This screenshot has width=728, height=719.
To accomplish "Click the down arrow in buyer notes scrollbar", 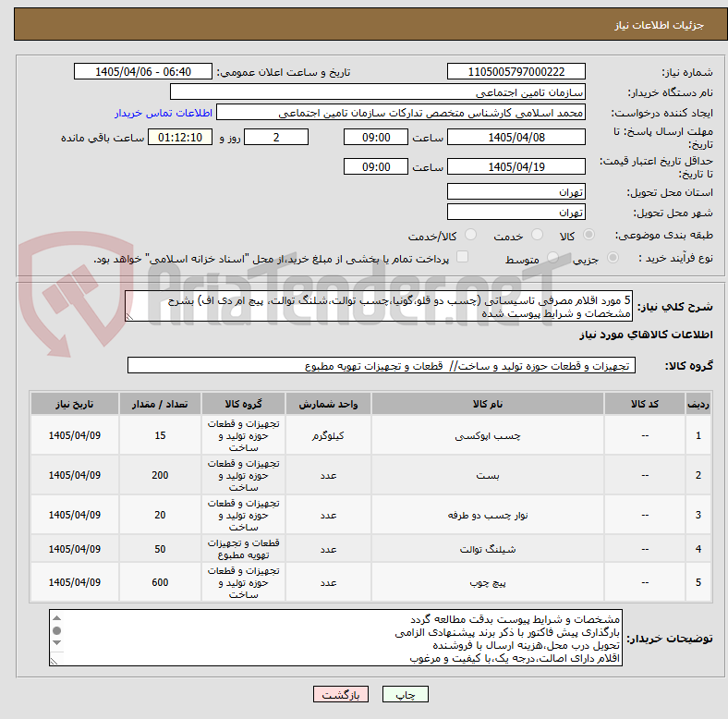I will [56, 643].
